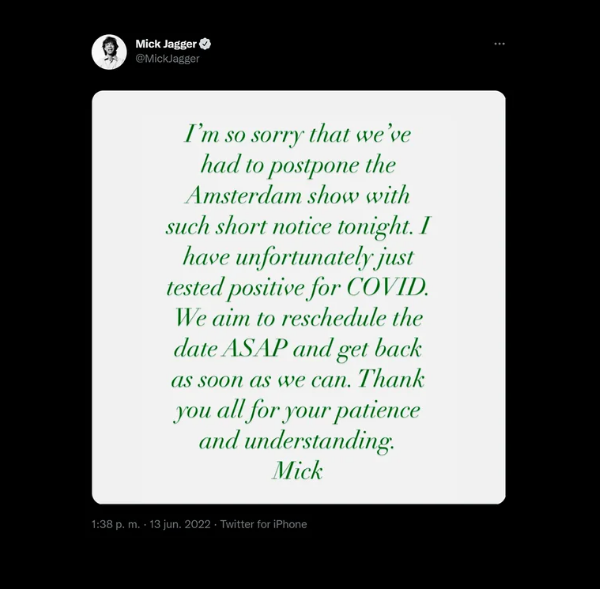Image resolution: width=600 pixels, height=593 pixels.
Task: Click the first line 'I'm so sorry'
Action: coord(297,135)
